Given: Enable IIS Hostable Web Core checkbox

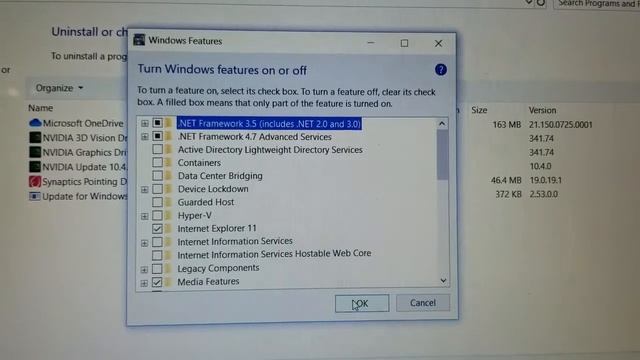Looking at the screenshot, I should click(x=157, y=255).
